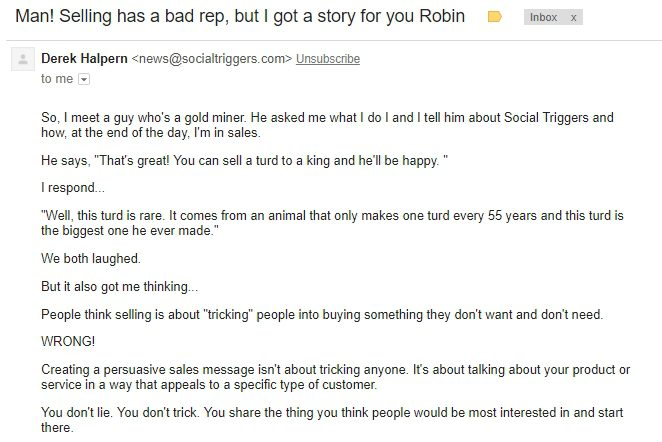Click the email subject line heading
The image size is (662, 442).
click(240, 16)
